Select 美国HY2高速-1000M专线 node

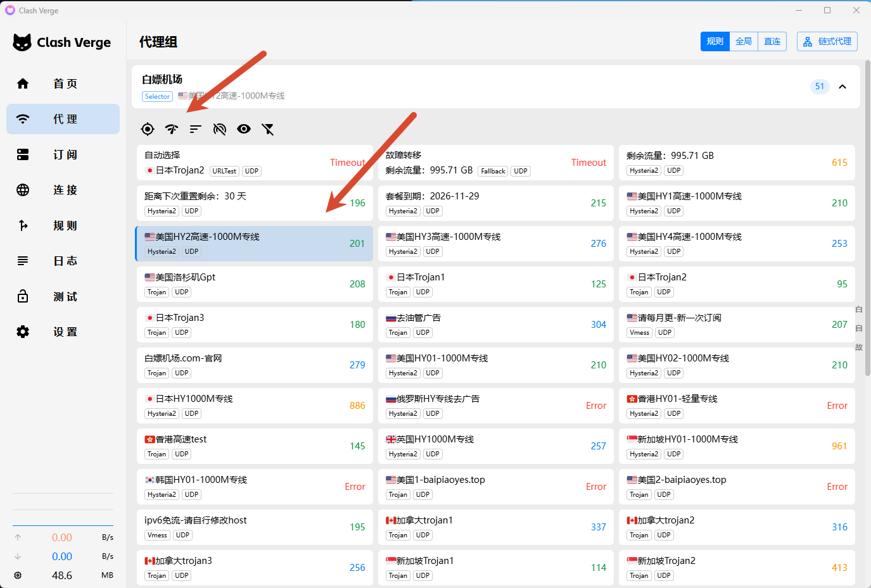tap(255, 244)
